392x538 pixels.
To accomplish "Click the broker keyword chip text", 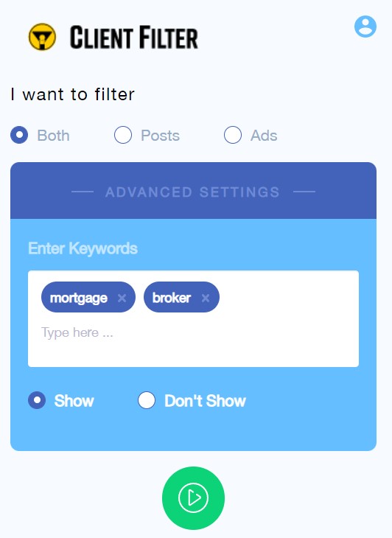I will point(172,298).
